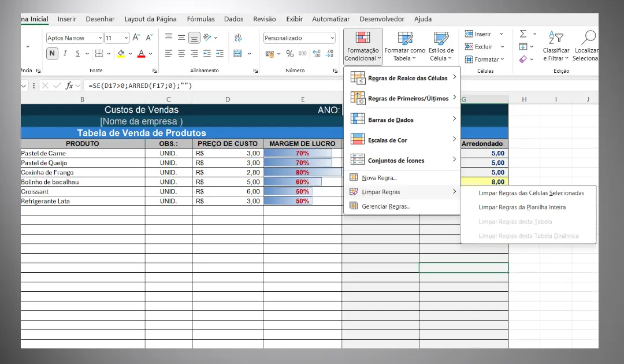Click the AutoSoma sigma icon

tap(524, 34)
